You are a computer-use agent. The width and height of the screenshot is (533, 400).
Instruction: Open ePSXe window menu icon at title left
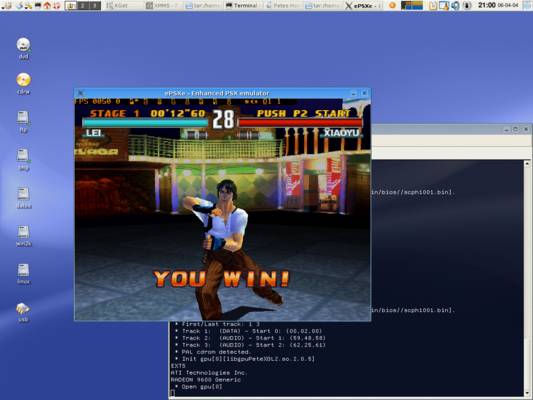[x=81, y=93]
